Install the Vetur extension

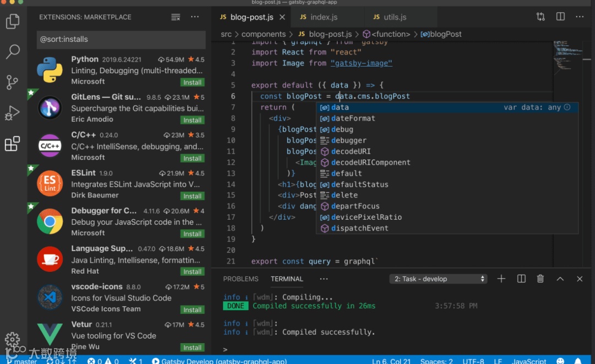192,347
